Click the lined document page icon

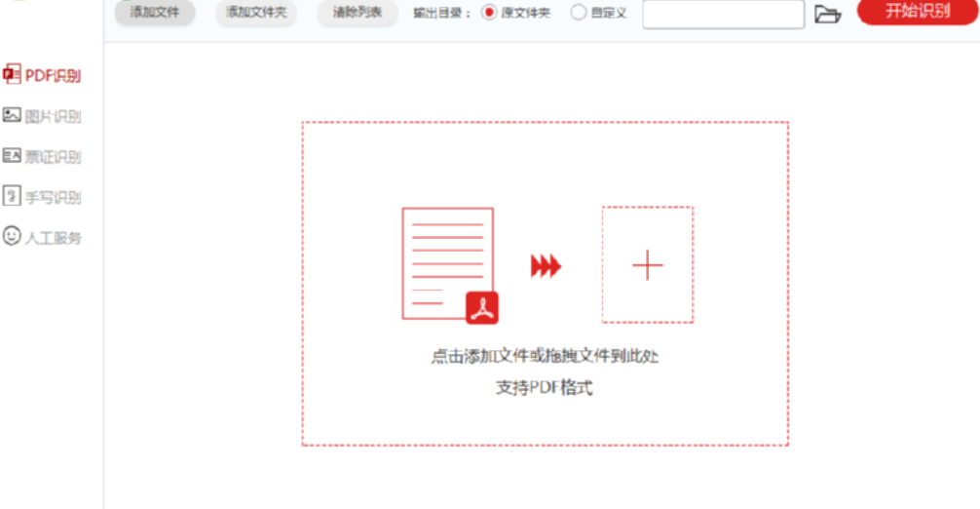pyautogui.click(x=447, y=261)
